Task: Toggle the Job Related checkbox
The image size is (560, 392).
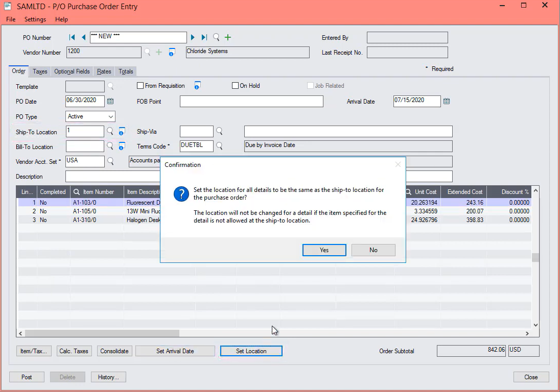Action: click(309, 85)
